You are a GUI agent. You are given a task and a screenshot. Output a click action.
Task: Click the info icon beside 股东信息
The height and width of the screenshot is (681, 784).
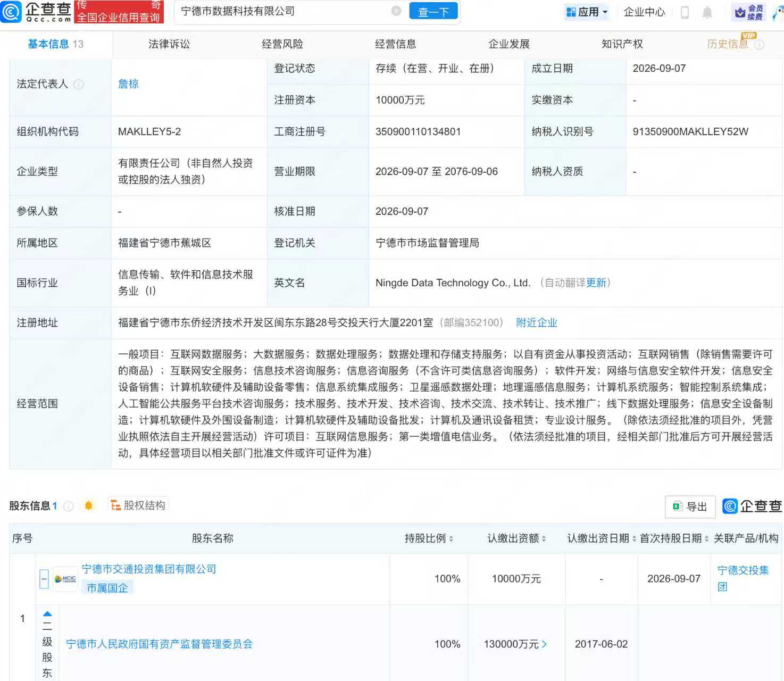tap(69, 506)
